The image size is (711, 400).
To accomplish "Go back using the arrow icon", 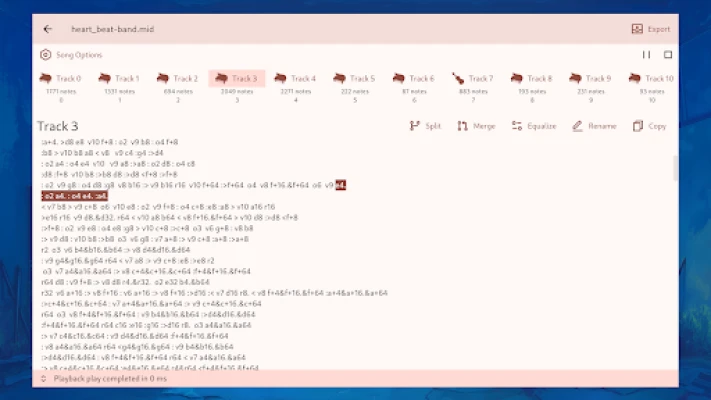I will pos(48,29).
